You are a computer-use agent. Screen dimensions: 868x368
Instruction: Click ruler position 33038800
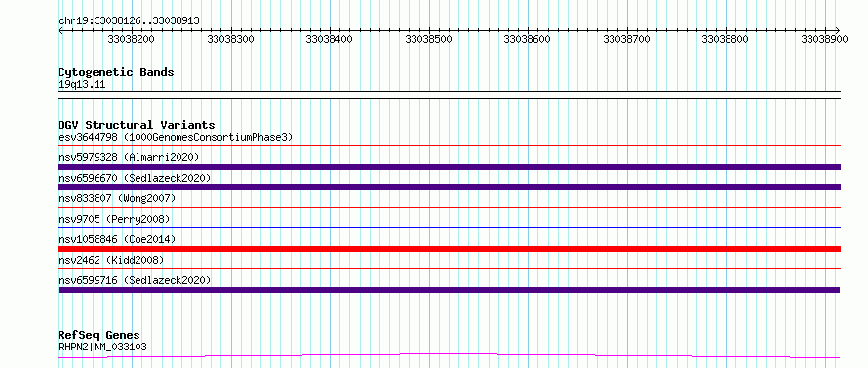tap(726, 39)
